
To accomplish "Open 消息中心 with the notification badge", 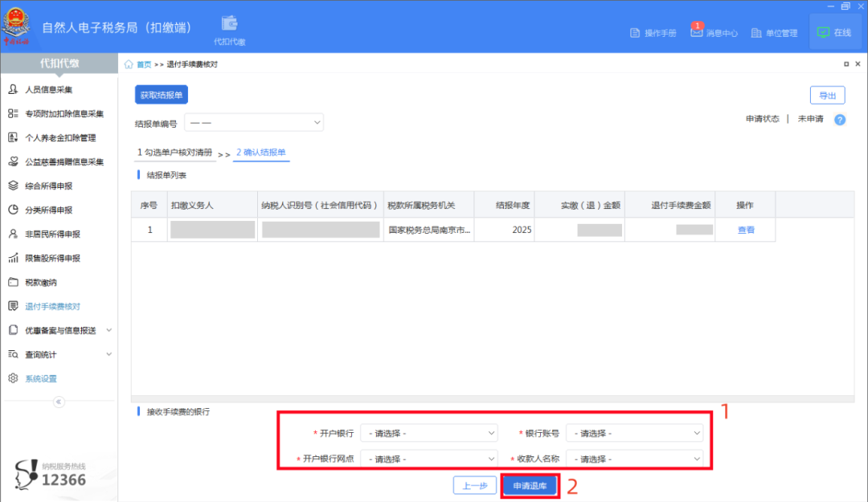I will pos(714,32).
